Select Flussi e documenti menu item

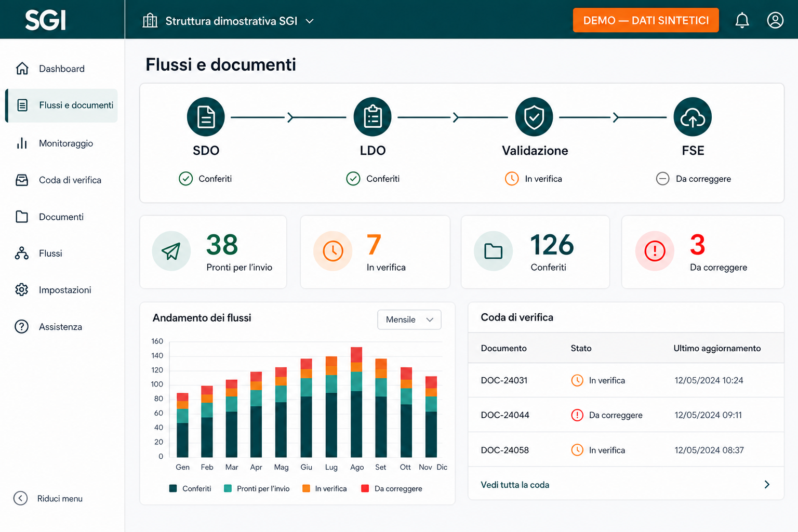click(61, 105)
